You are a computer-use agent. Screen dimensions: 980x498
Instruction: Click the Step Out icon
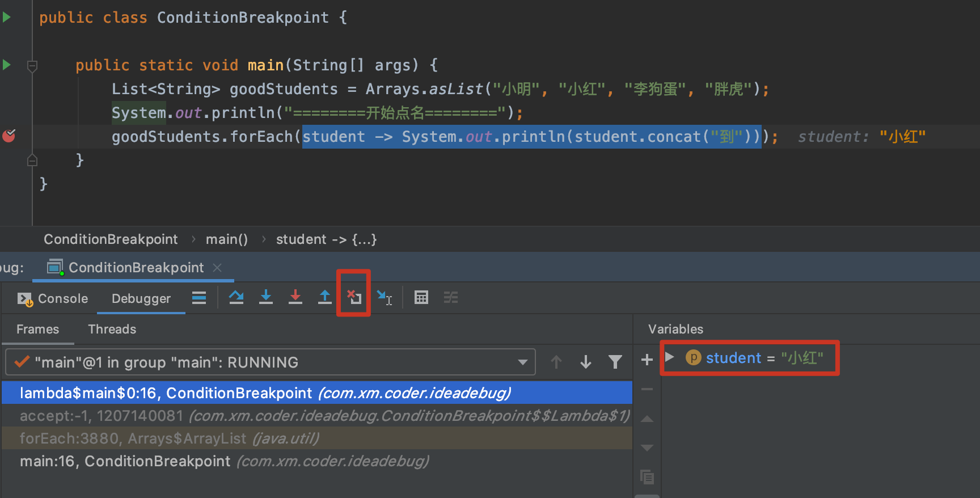click(x=325, y=297)
